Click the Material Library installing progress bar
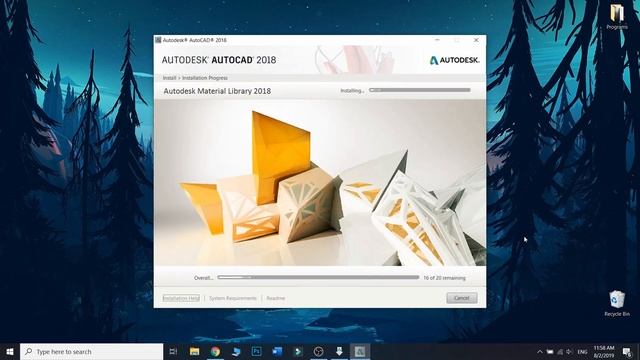This screenshot has height=360, width=640. click(420, 90)
